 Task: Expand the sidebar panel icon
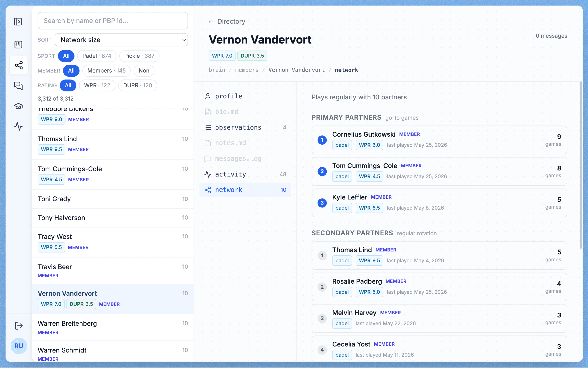tap(18, 22)
